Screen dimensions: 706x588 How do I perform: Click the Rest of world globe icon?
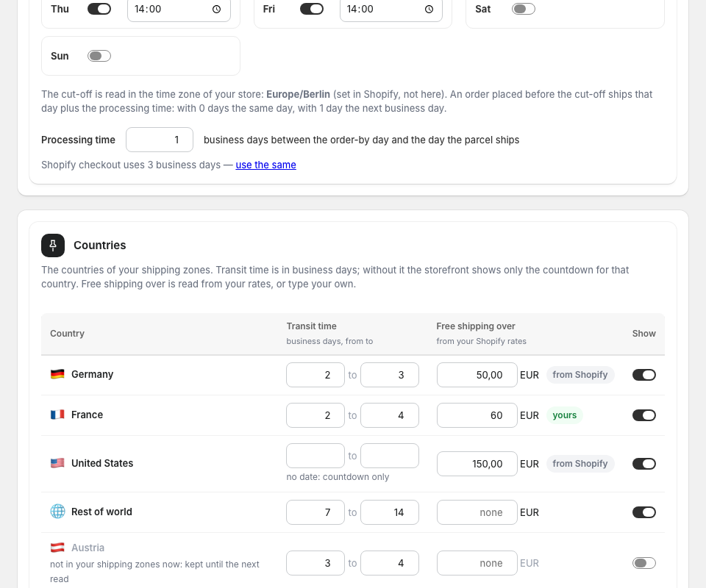(x=57, y=512)
